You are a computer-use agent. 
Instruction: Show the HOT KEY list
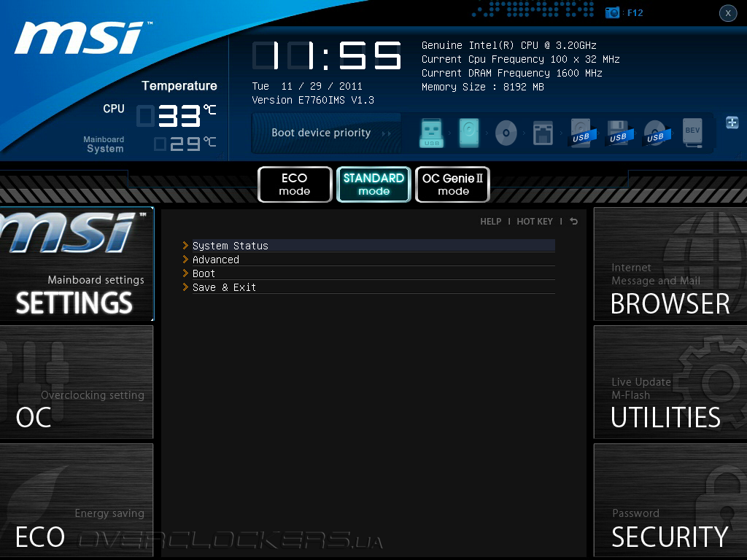tap(535, 222)
